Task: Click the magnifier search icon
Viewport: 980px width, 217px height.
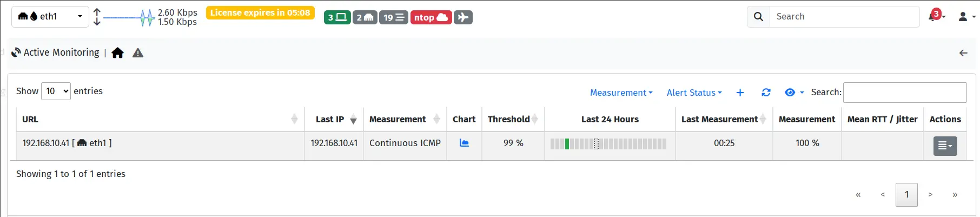Action: [x=758, y=17]
